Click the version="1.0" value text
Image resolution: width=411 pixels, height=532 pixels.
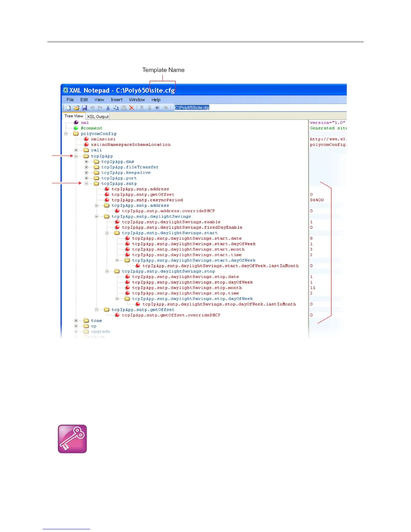click(327, 123)
